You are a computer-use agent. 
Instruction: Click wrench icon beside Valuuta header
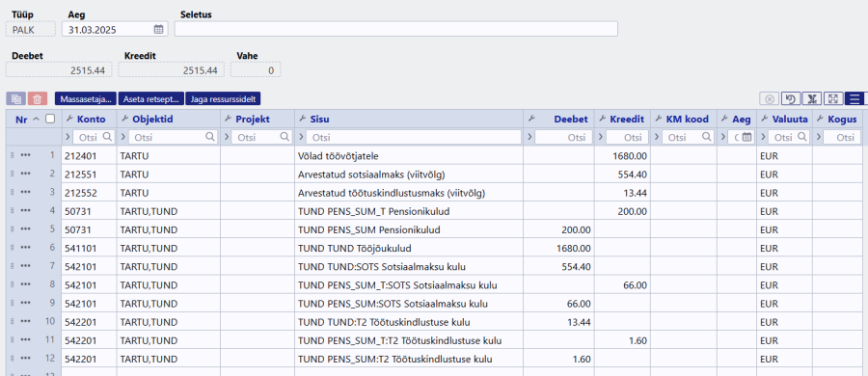(x=765, y=119)
